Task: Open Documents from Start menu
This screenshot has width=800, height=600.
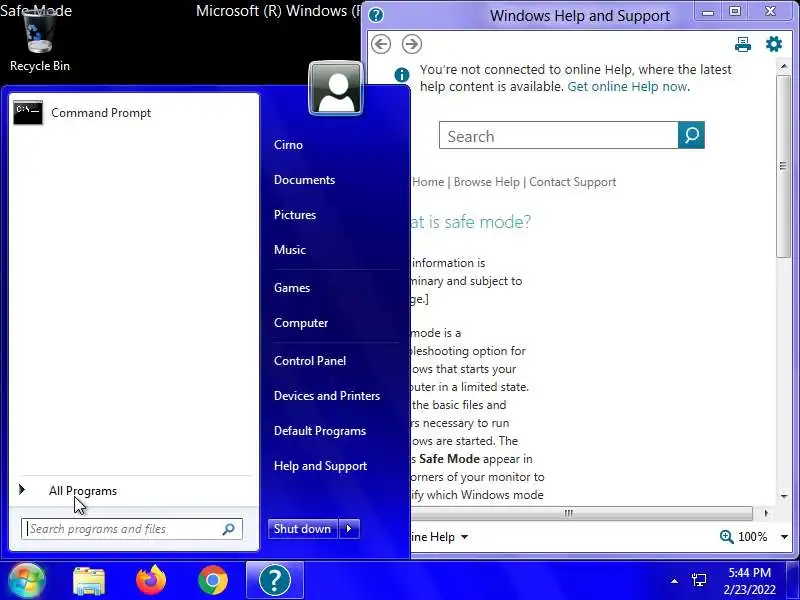Action: pyautogui.click(x=305, y=180)
